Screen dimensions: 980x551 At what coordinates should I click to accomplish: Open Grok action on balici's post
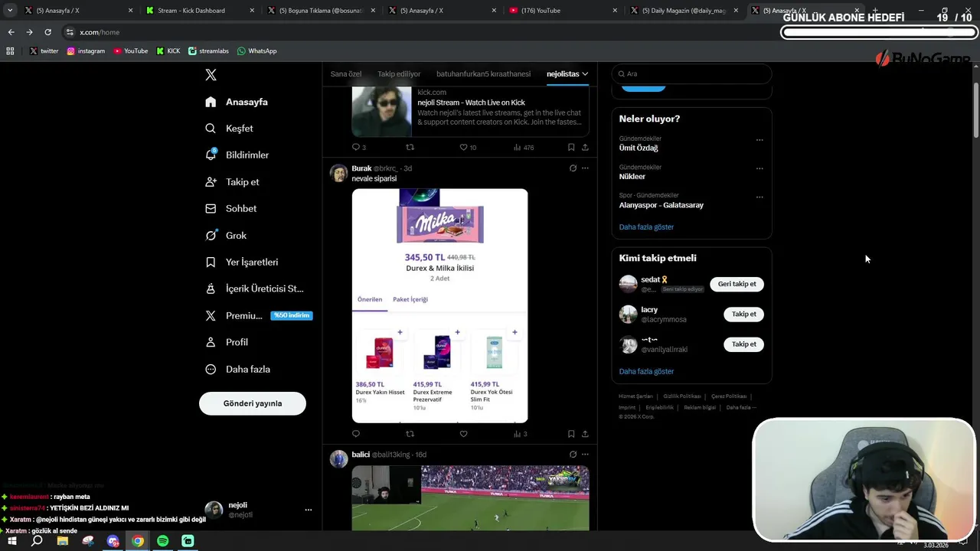coord(573,455)
